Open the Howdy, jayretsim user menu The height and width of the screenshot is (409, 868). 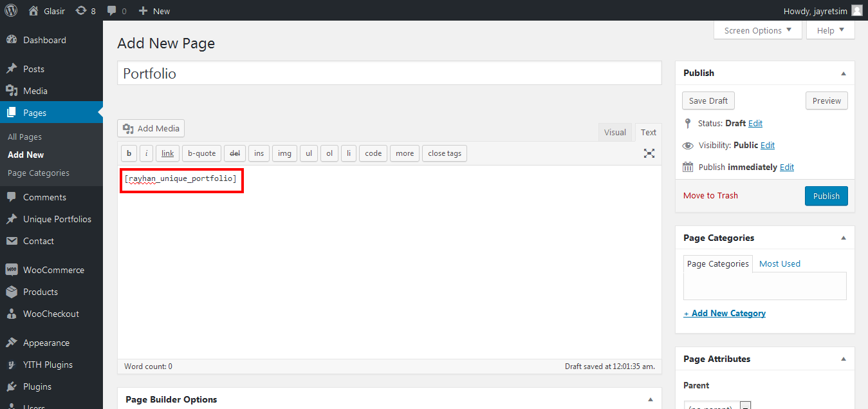click(823, 10)
